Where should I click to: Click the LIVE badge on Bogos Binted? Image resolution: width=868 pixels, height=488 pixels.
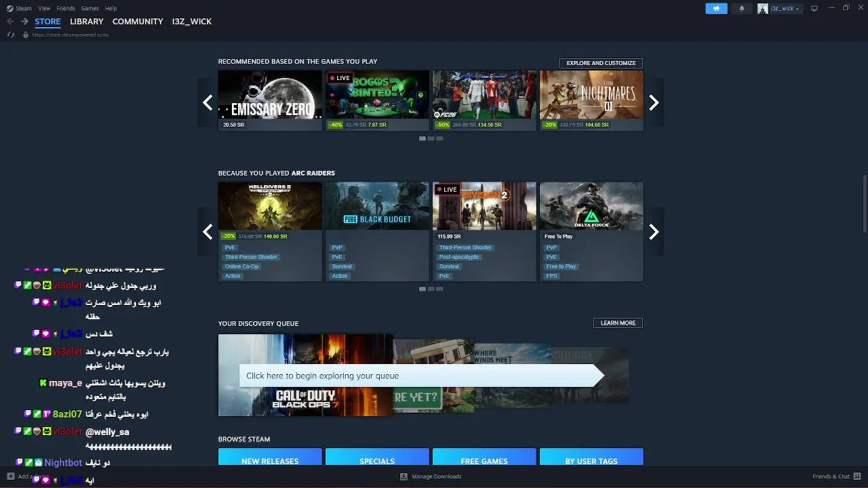(340, 78)
